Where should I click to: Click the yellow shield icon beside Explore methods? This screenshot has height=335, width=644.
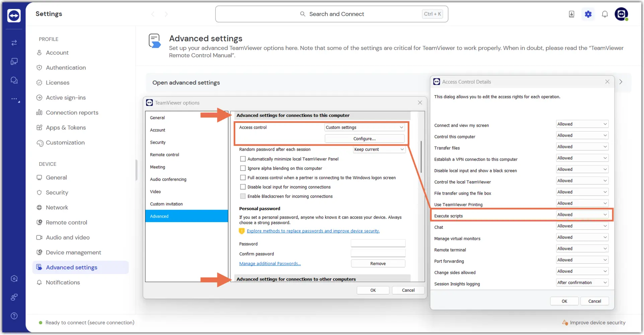tap(242, 231)
